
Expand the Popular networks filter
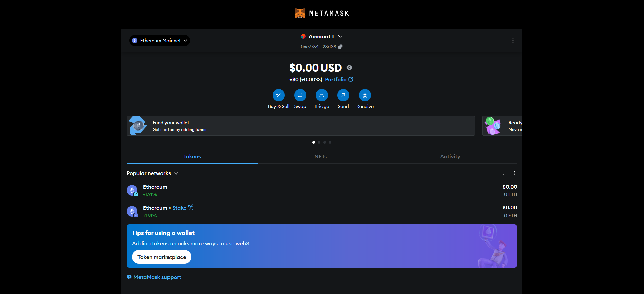point(153,173)
